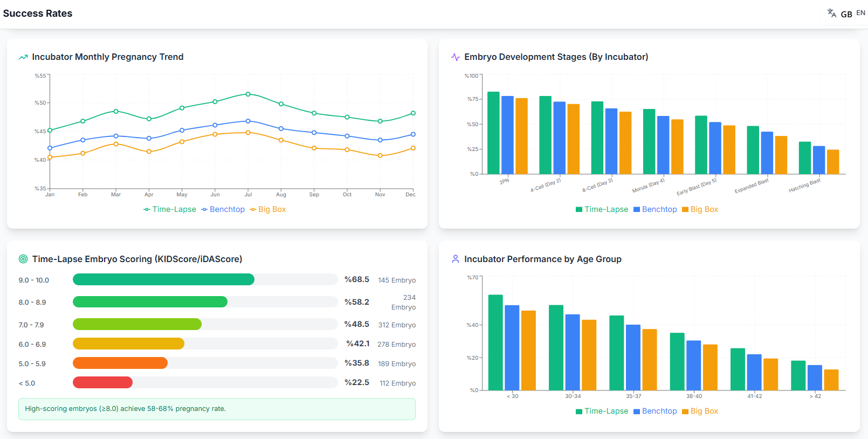Click the 112 Embryo count
This screenshot has height=439, width=868.
point(397,383)
